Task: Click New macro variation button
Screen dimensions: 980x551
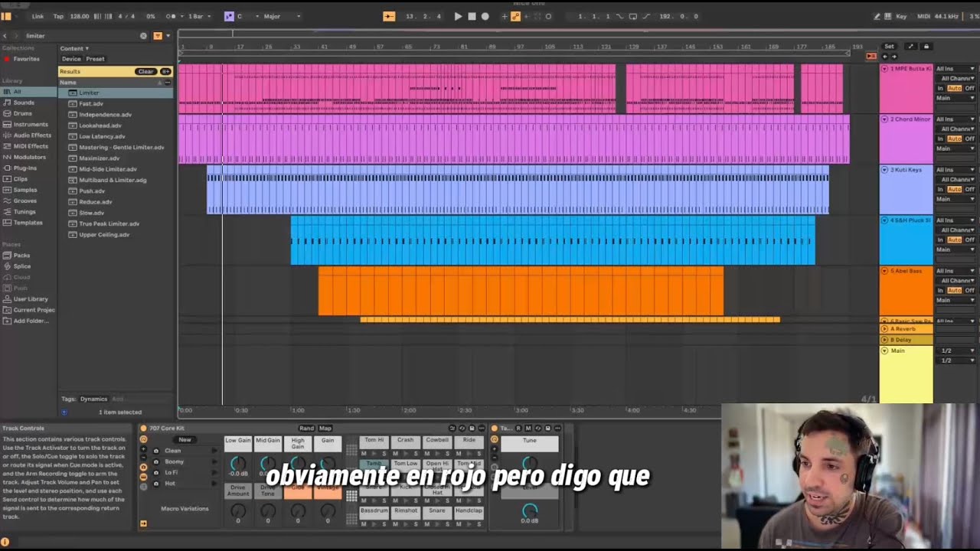Action: tap(185, 440)
